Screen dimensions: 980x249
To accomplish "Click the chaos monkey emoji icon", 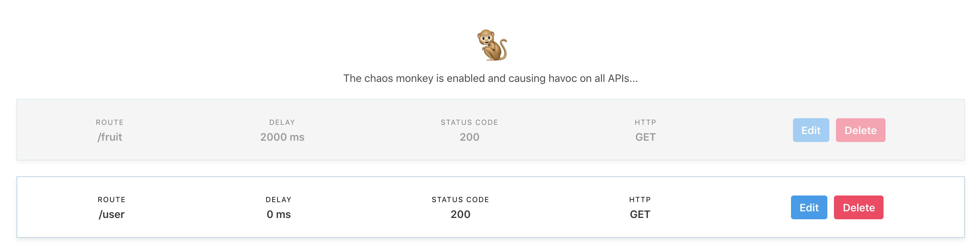I will point(492,45).
